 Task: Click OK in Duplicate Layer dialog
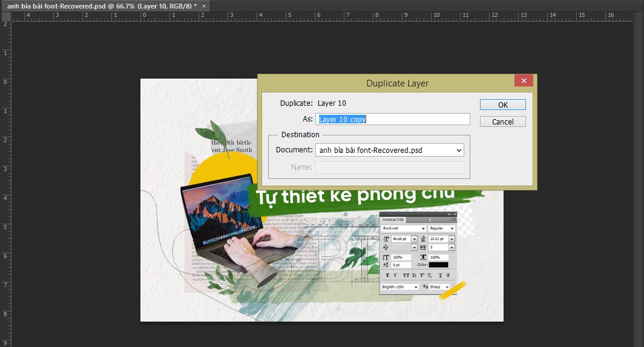(x=502, y=105)
